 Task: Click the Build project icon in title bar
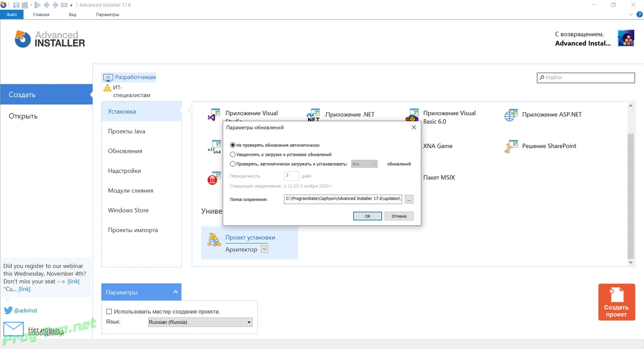coord(26,5)
